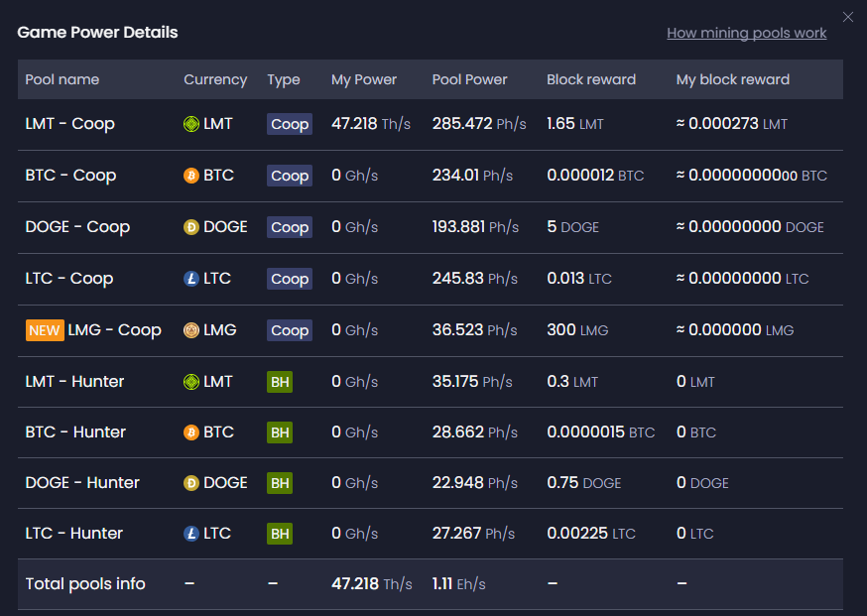Click the DOGE coin icon in DOGE - Hunter row

[191, 483]
